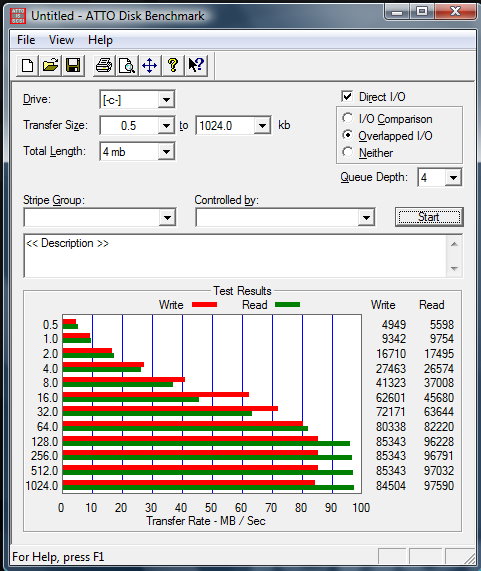This screenshot has width=481, height=571.
Task: Expand the Controlled by dropdown
Action: tap(366, 218)
